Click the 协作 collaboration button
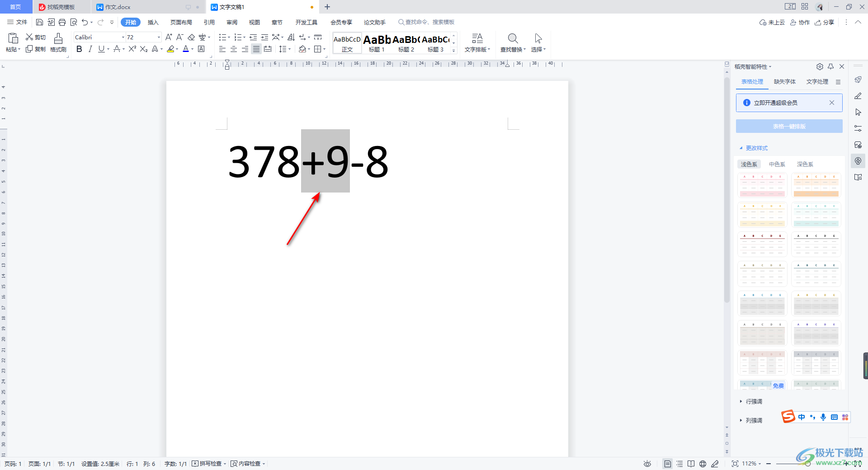The image size is (868, 470). tap(800, 22)
